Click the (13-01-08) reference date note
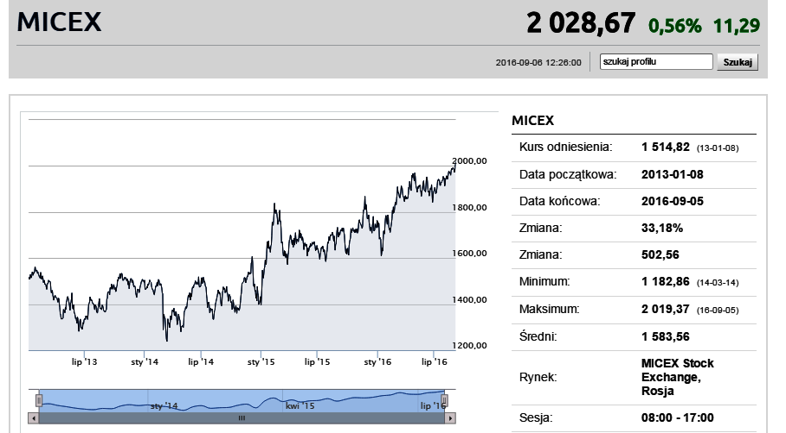This screenshot has height=433, width=786. [x=717, y=149]
